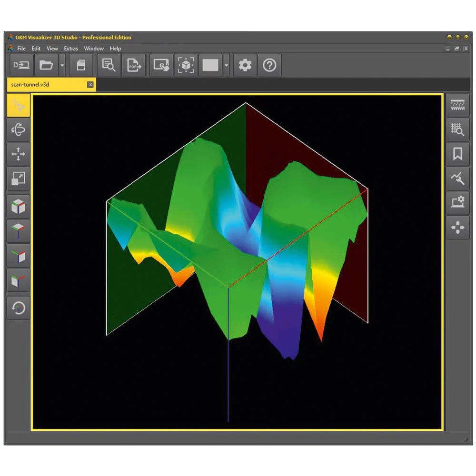Select the rotate view tool

click(x=18, y=130)
